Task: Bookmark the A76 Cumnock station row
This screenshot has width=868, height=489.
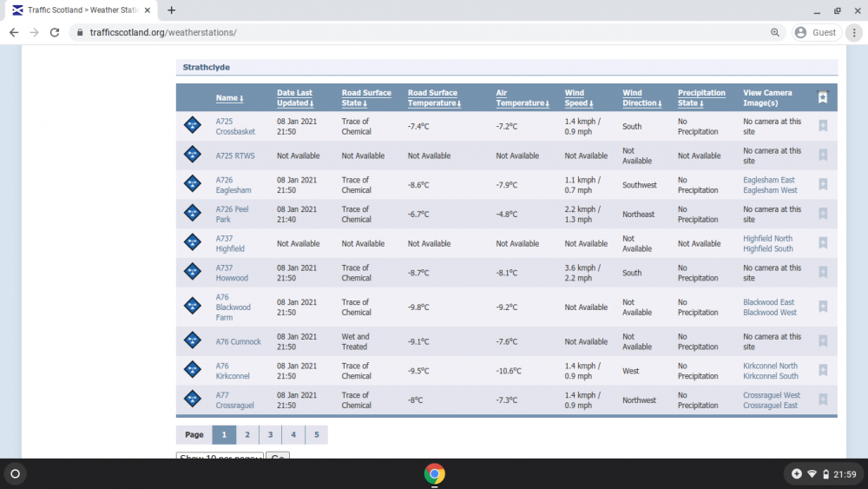Action: point(823,341)
